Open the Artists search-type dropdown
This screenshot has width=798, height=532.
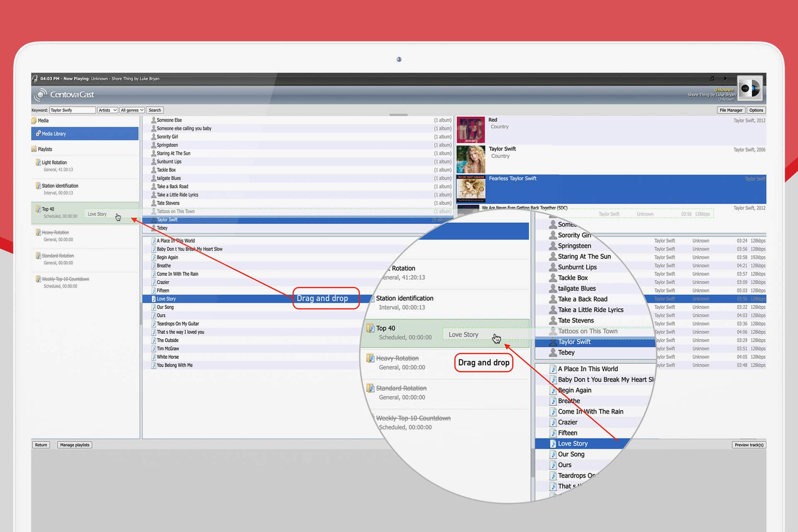pyautogui.click(x=108, y=110)
